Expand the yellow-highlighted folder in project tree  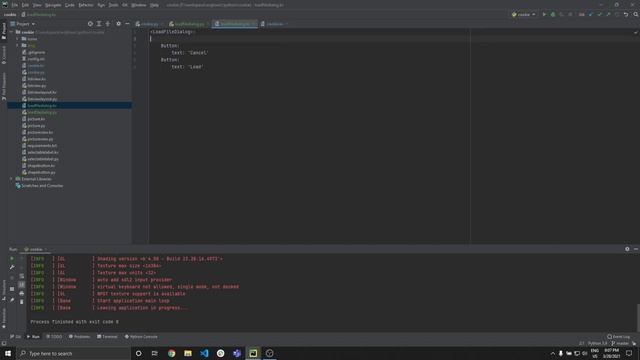(18, 45)
